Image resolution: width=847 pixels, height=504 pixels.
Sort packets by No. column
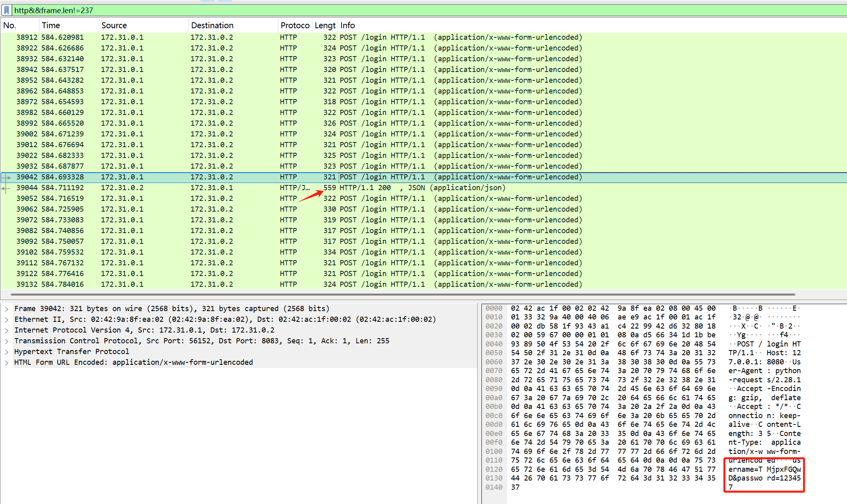(x=10, y=25)
